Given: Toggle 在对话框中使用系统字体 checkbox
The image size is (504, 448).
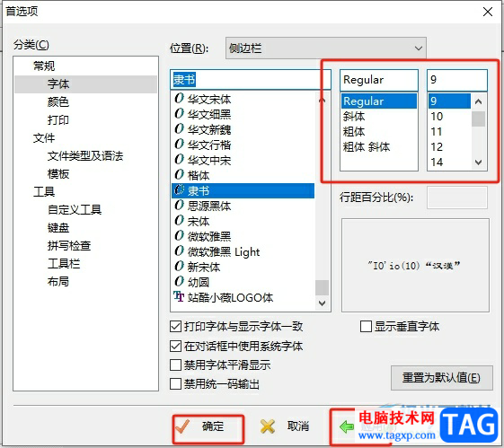Looking at the screenshot, I should click(x=175, y=346).
